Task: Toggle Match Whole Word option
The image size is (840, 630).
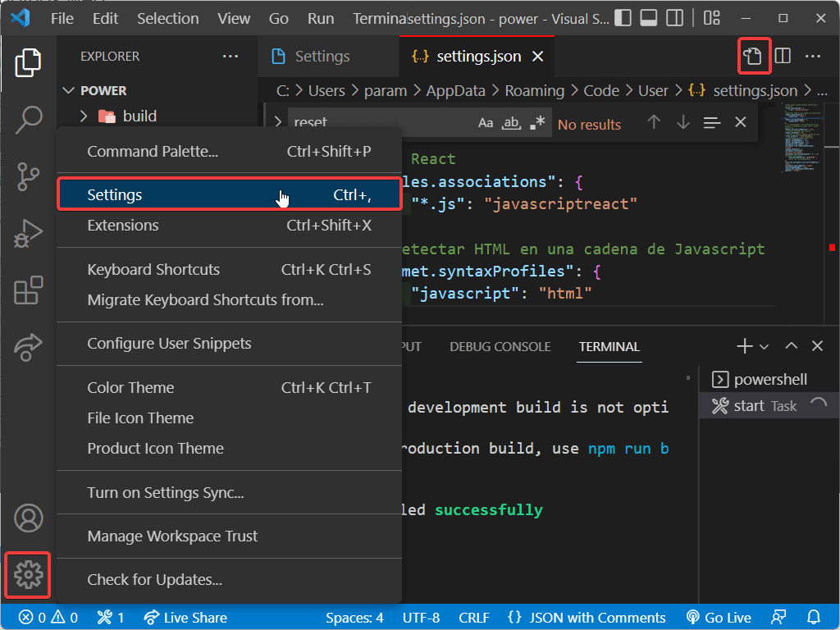Action: tap(511, 123)
